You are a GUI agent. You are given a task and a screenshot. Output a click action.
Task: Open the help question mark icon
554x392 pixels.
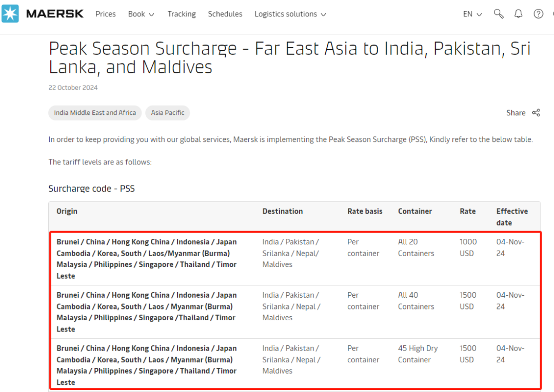[x=538, y=14]
